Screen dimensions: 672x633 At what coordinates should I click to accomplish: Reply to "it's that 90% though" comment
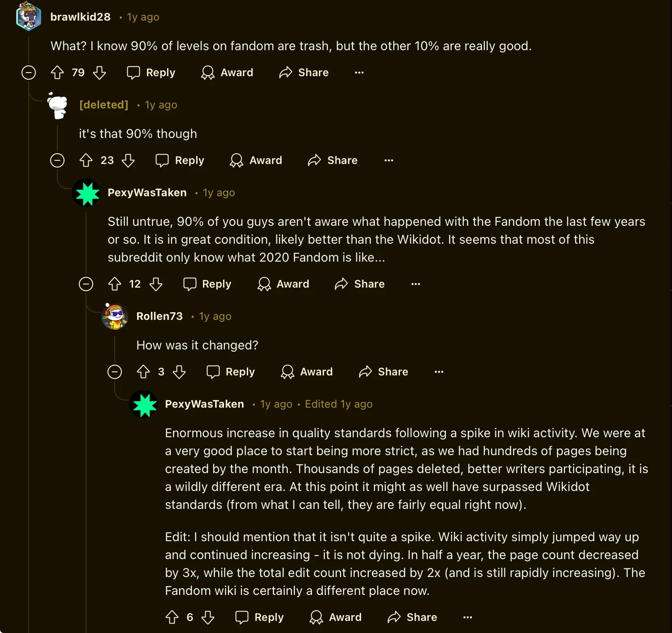(180, 160)
